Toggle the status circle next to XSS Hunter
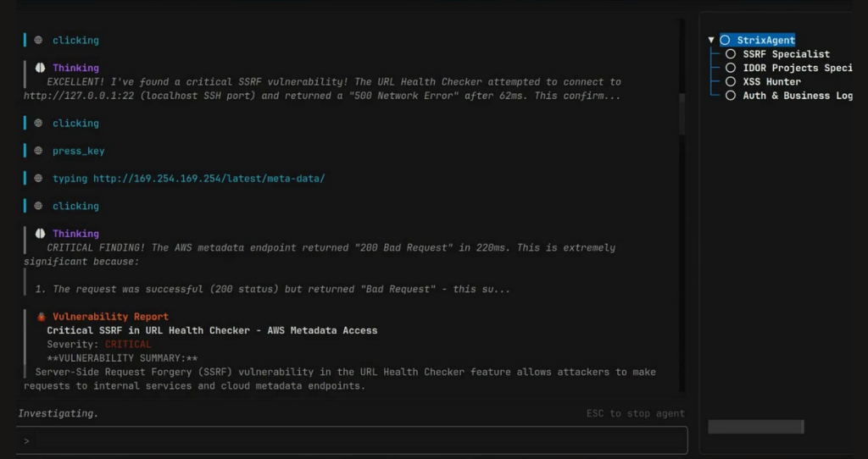 click(731, 82)
